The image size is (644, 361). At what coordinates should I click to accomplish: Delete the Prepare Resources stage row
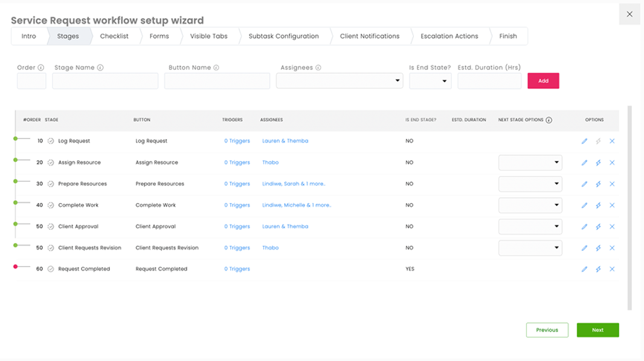point(612,184)
